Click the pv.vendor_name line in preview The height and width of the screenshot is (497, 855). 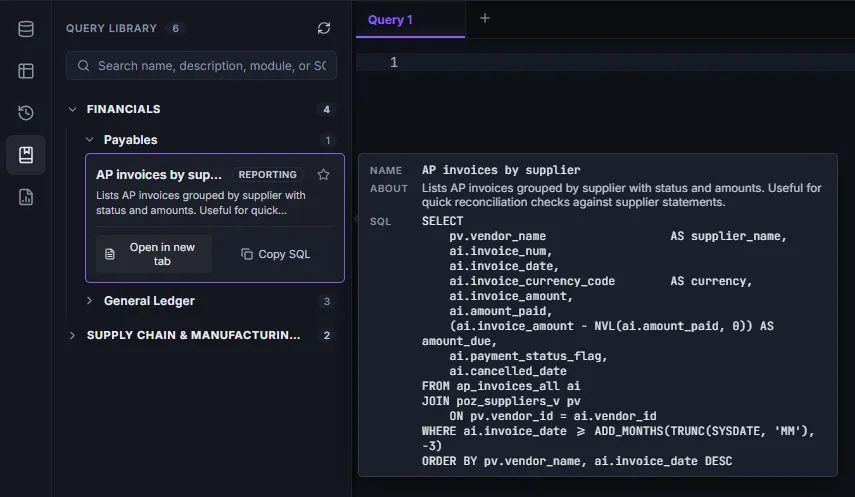[618, 236]
